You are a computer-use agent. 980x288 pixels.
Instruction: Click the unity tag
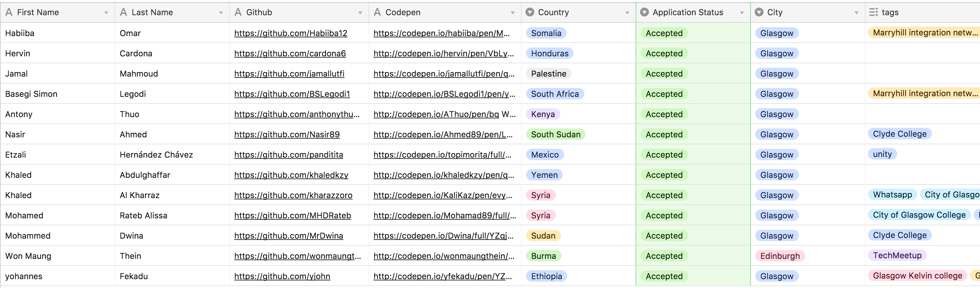[x=882, y=154]
